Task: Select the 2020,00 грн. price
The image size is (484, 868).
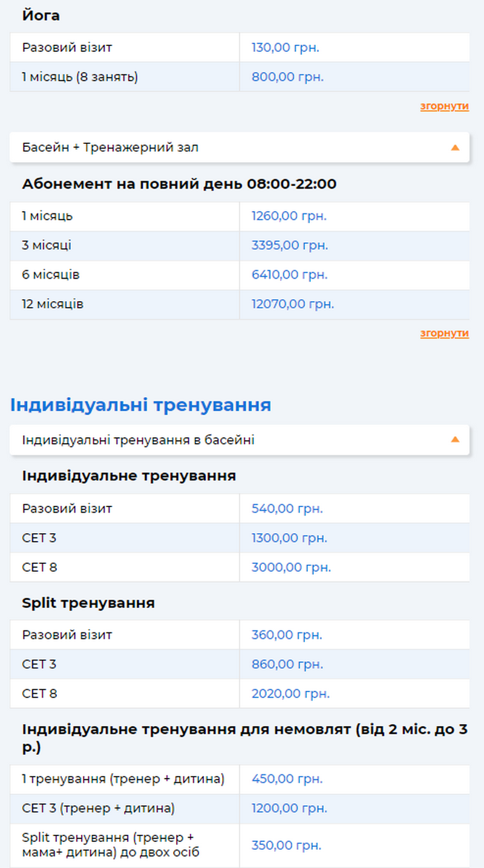Action: 290,693
